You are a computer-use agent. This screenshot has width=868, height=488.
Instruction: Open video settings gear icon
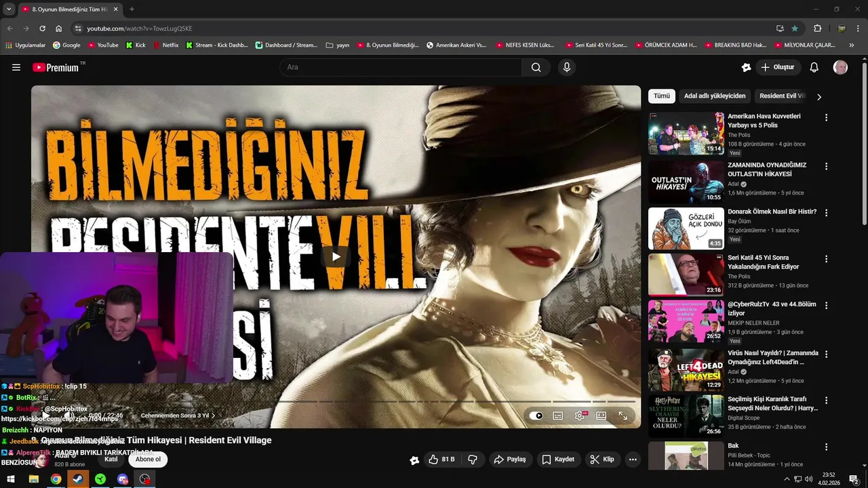pyautogui.click(x=580, y=415)
